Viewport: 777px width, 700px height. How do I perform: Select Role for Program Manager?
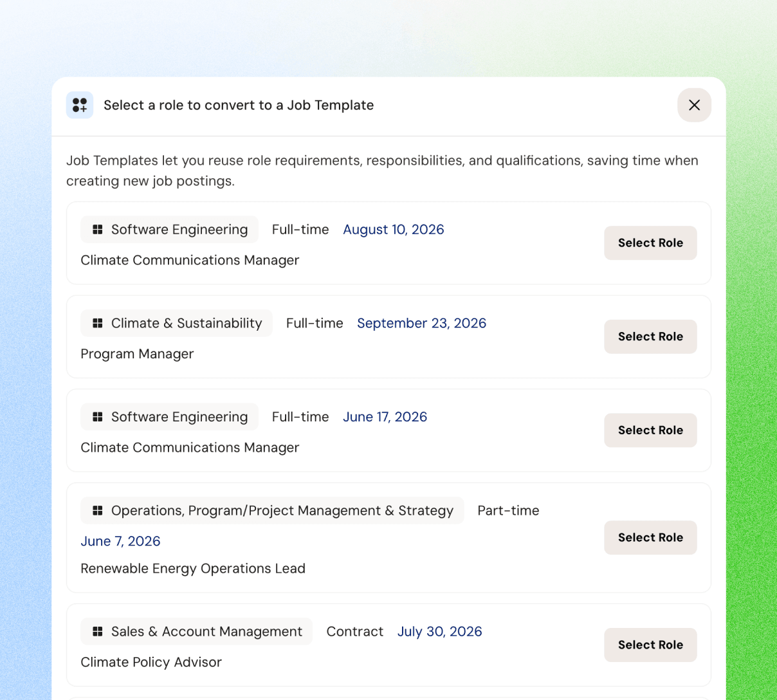click(650, 336)
